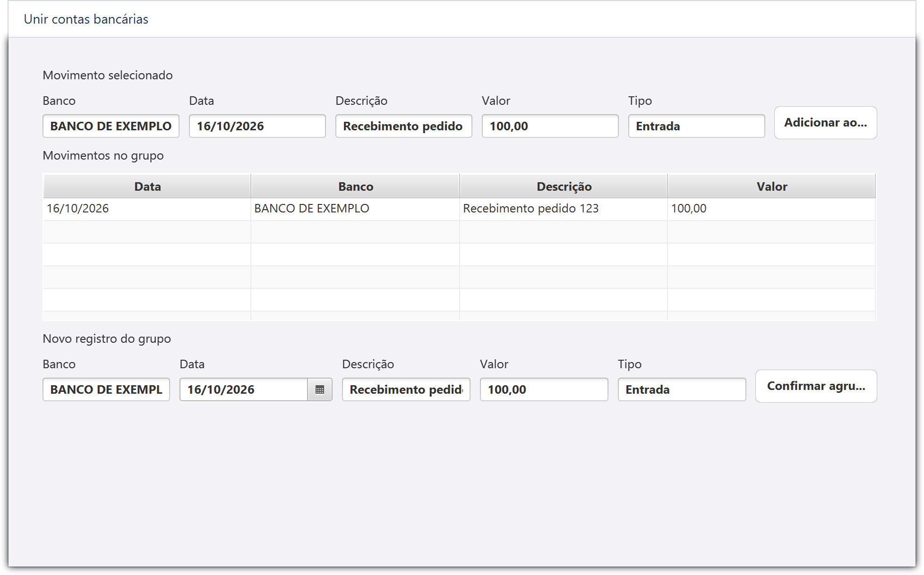This screenshot has height=575, width=924.
Task: Click the Tipo field in Movimento selecionado
Action: [x=697, y=126]
